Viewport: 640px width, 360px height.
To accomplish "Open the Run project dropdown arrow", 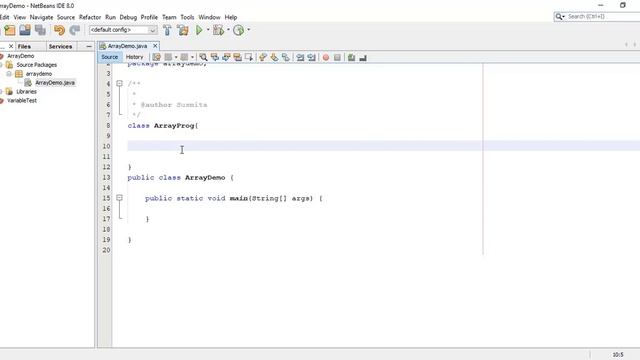I will click(x=208, y=30).
